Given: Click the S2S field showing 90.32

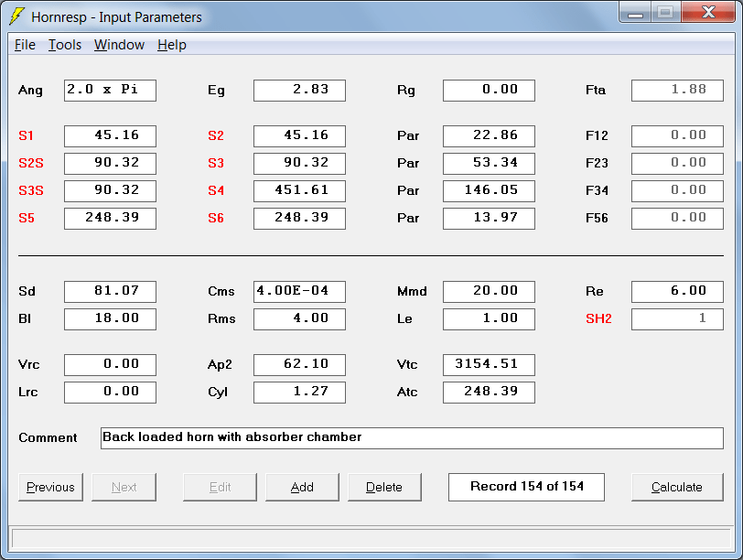Looking at the screenshot, I should tap(110, 164).
